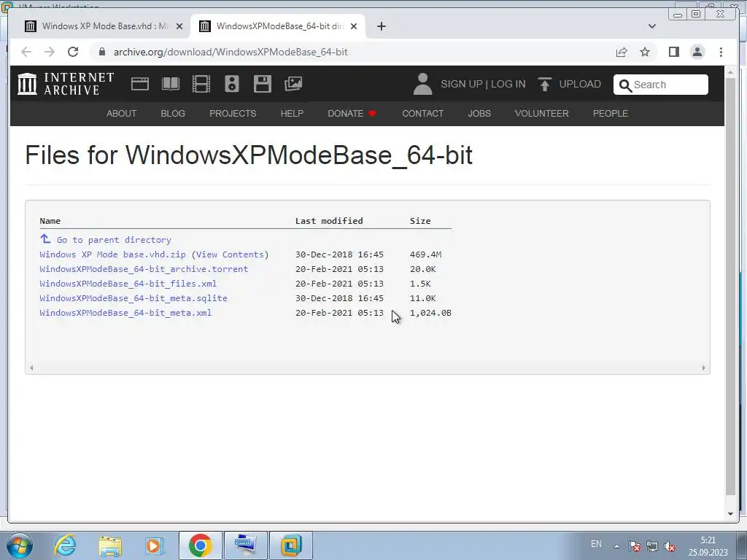Open the HELP menu item

292,113
